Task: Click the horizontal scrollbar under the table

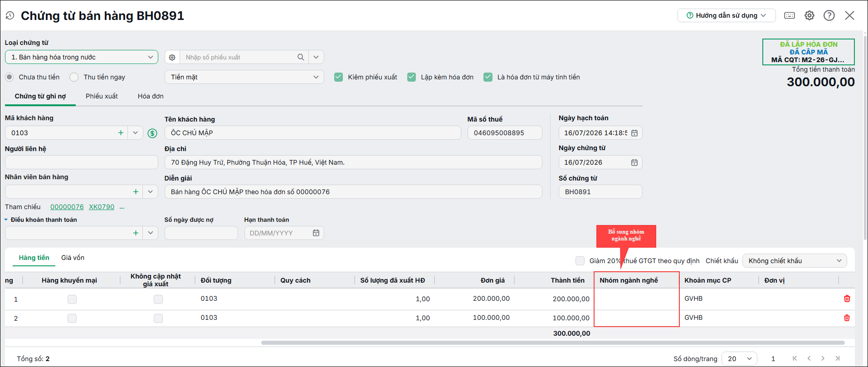Action: click(553, 343)
